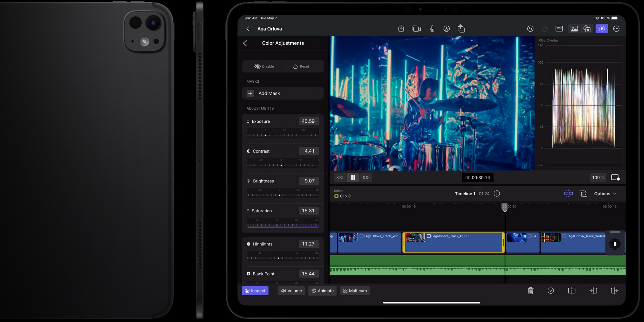644x322 pixels.
Task: Click the Saturation slider track
Action: click(x=283, y=225)
